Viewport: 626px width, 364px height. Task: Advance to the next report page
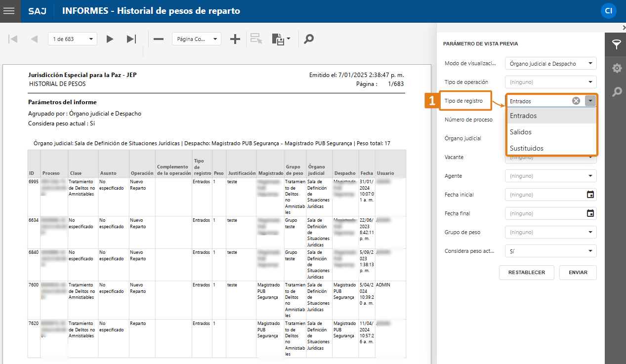point(110,39)
